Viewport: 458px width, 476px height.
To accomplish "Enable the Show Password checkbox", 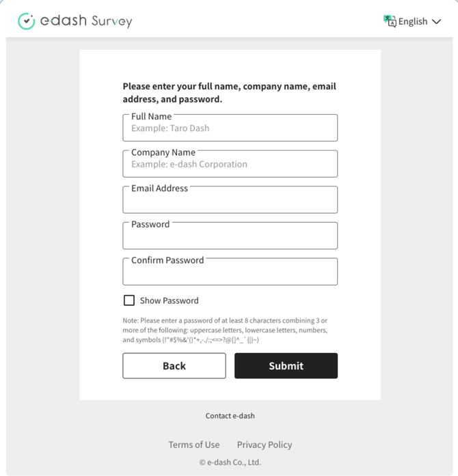I will click(x=129, y=300).
